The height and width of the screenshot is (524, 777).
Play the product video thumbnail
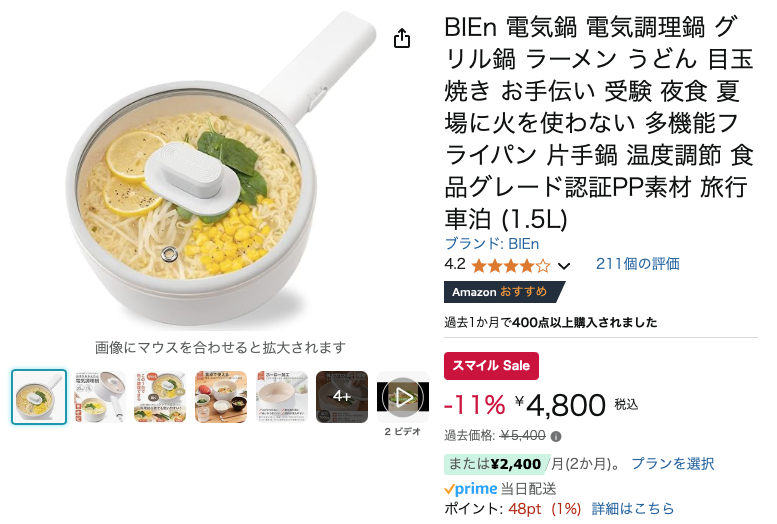coord(403,397)
